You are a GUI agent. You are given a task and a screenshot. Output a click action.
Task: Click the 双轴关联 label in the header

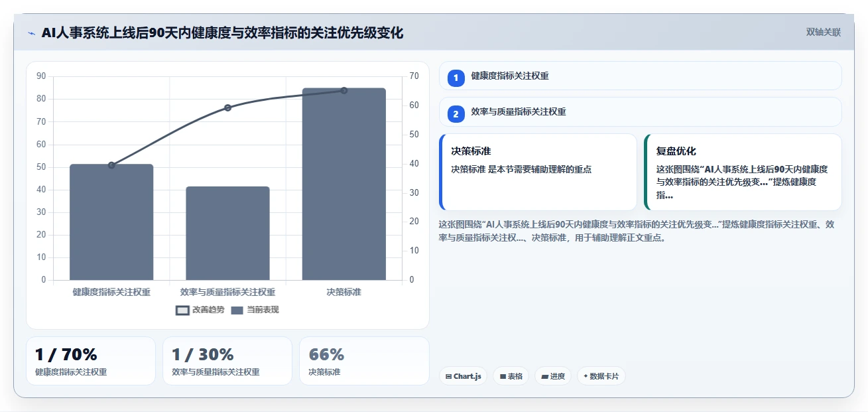(x=823, y=33)
